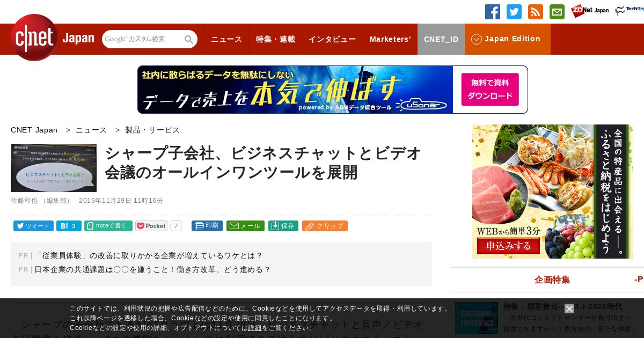
Task: Open the RSS feed icon
Action: pyautogui.click(x=536, y=12)
